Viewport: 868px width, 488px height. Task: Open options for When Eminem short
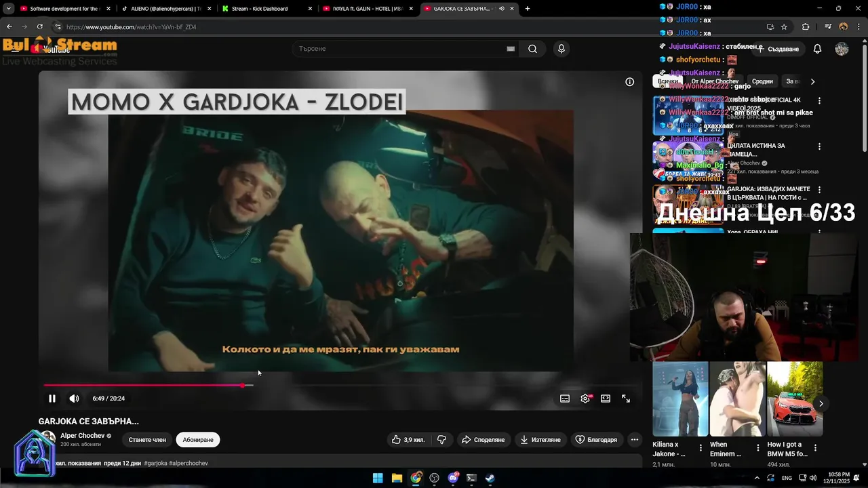tap(758, 448)
